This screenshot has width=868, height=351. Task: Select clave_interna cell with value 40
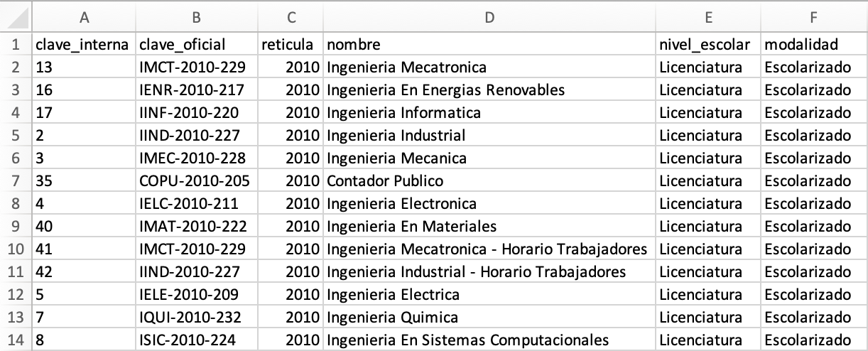click(84, 226)
